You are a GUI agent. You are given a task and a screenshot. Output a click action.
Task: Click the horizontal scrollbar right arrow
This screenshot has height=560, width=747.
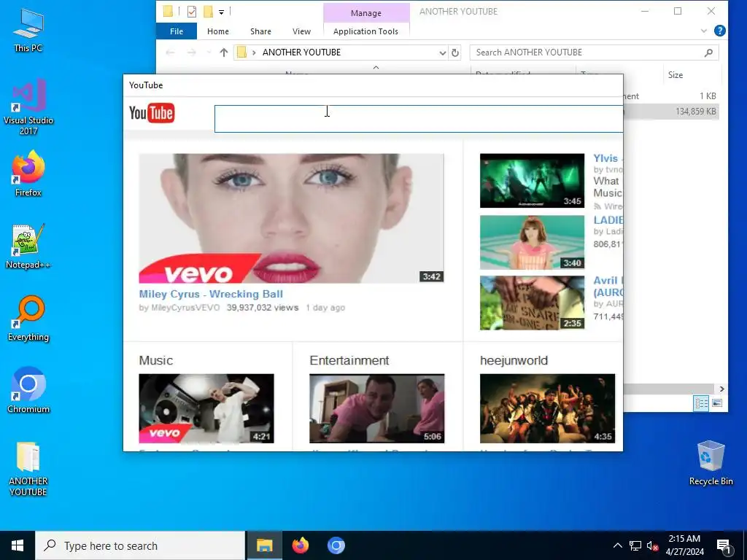coord(721,389)
